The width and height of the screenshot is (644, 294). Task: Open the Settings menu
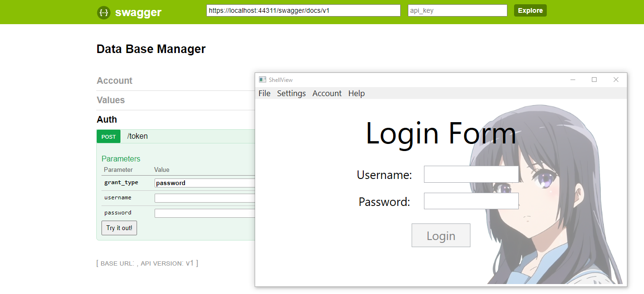click(x=291, y=93)
